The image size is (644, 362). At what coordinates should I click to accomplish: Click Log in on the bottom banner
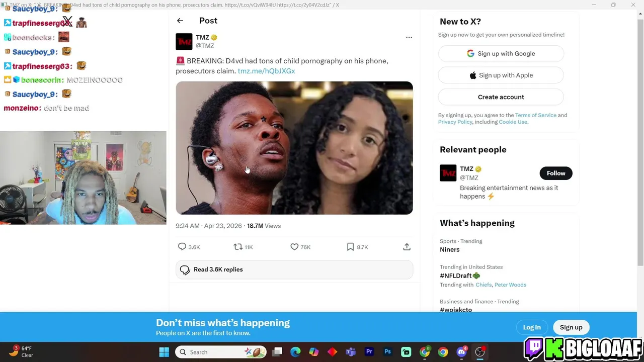click(532, 327)
